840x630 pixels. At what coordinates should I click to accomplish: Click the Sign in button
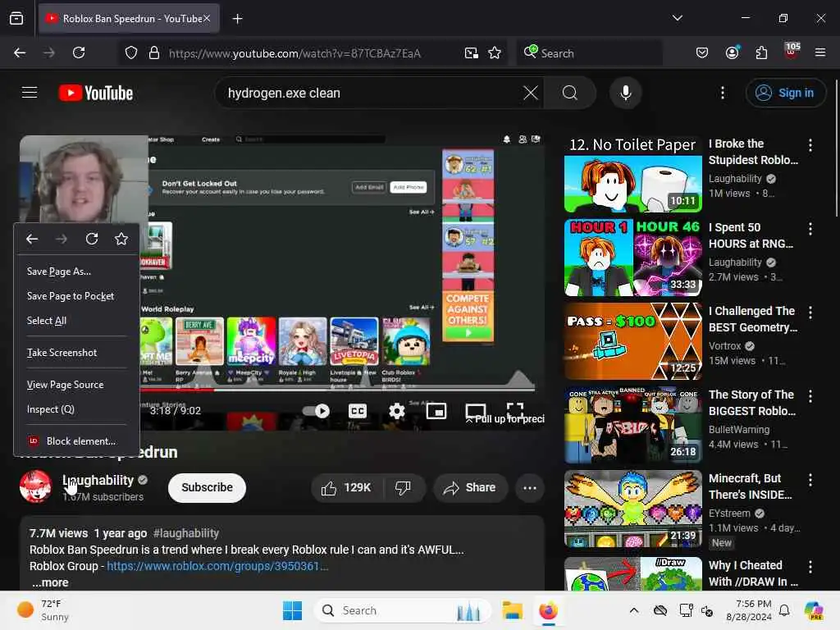[785, 93]
